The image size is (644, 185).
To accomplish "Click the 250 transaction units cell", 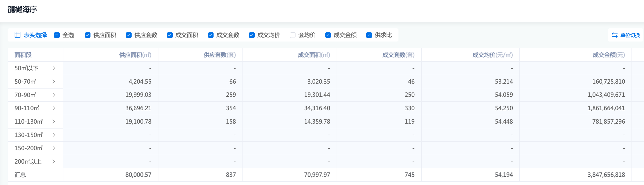I will pos(409,95).
